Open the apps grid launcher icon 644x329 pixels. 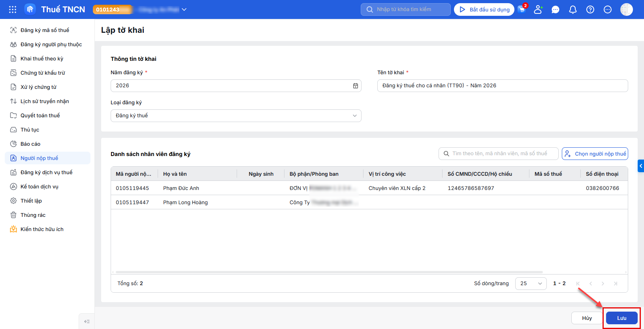coord(13,9)
